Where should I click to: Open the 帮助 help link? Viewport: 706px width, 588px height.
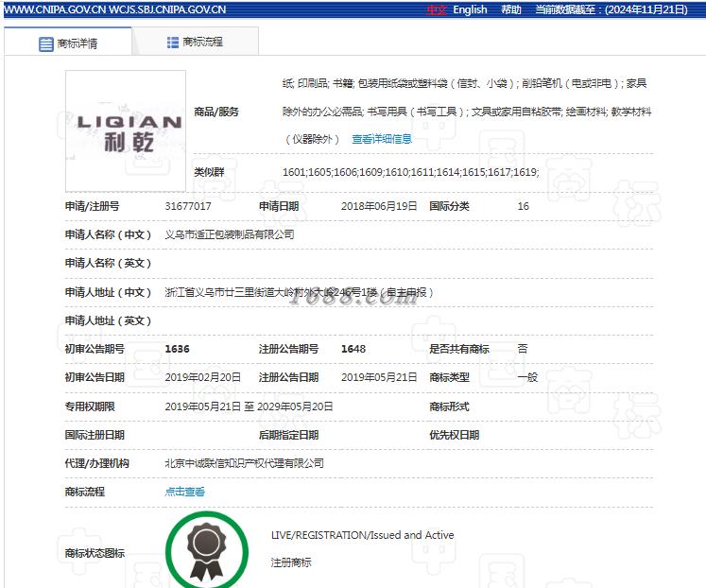511,9
